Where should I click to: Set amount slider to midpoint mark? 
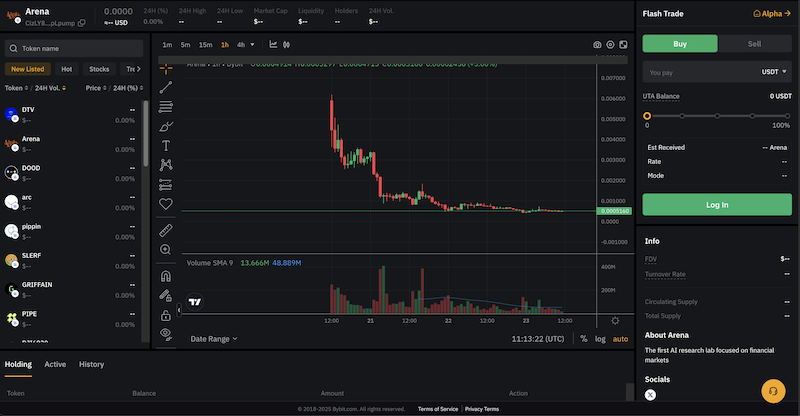[717, 116]
